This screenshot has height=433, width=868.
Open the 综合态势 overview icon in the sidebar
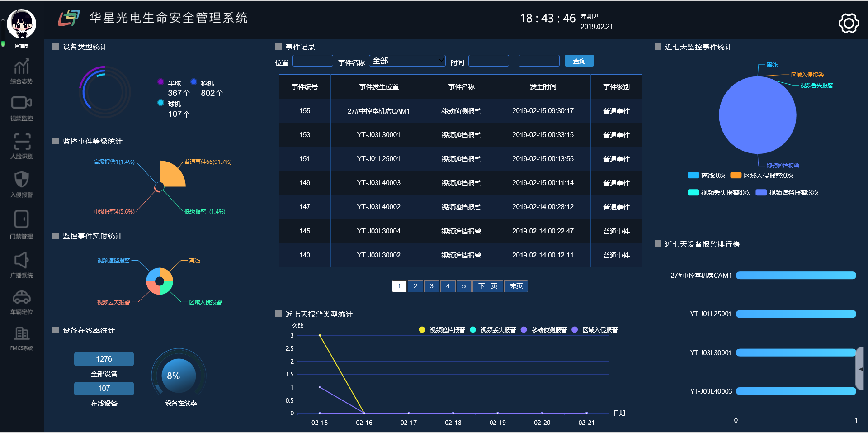tap(21, 67)
